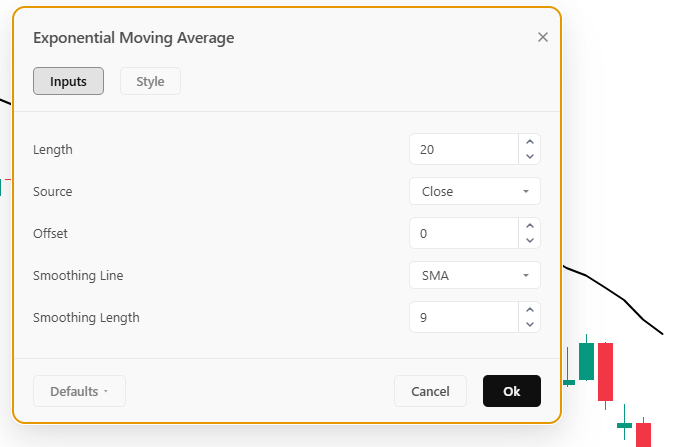Decrease Offset with the down arrow
Image resolution: width=676 pixels, height=447 pixels.
[x=530, y=241]
